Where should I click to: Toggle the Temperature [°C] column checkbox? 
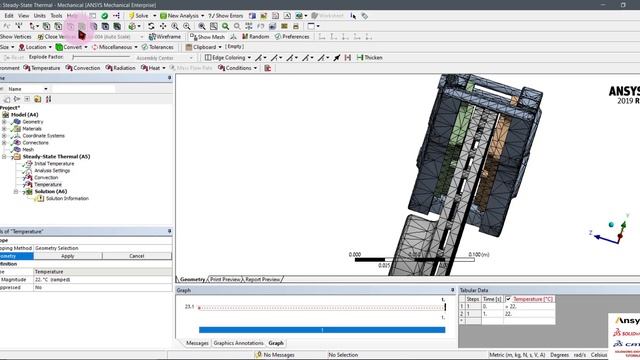click(508, 299)
